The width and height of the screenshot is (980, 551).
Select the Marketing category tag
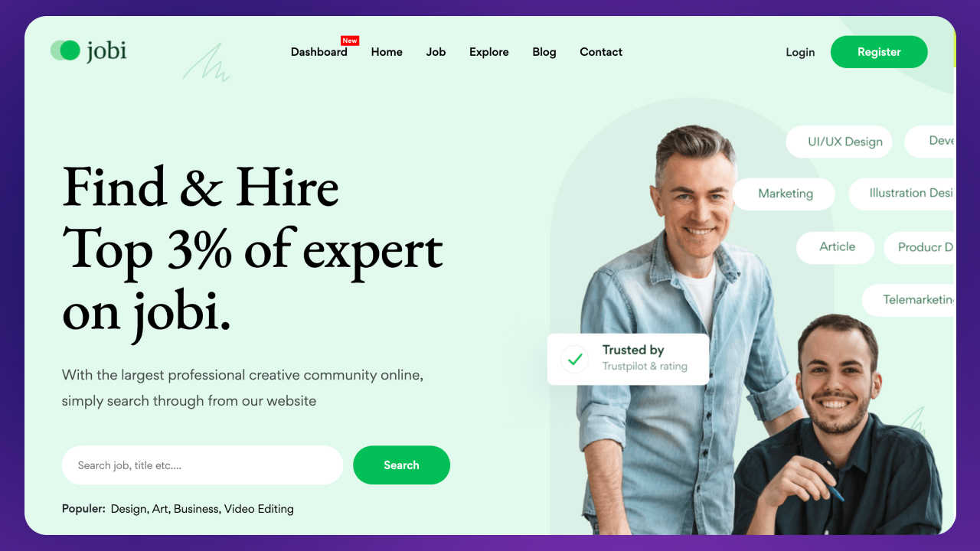click(x=784, y=194)
